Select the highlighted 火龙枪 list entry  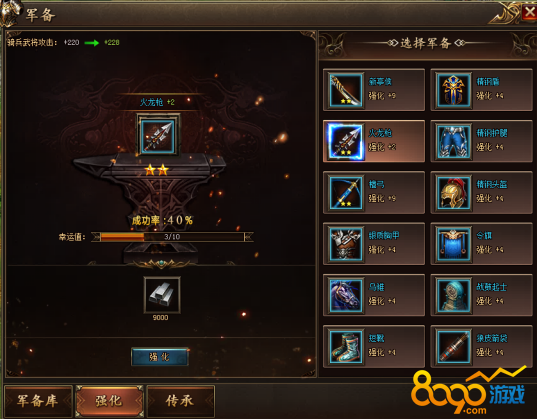pyautogui.click(x=374, y=141)
